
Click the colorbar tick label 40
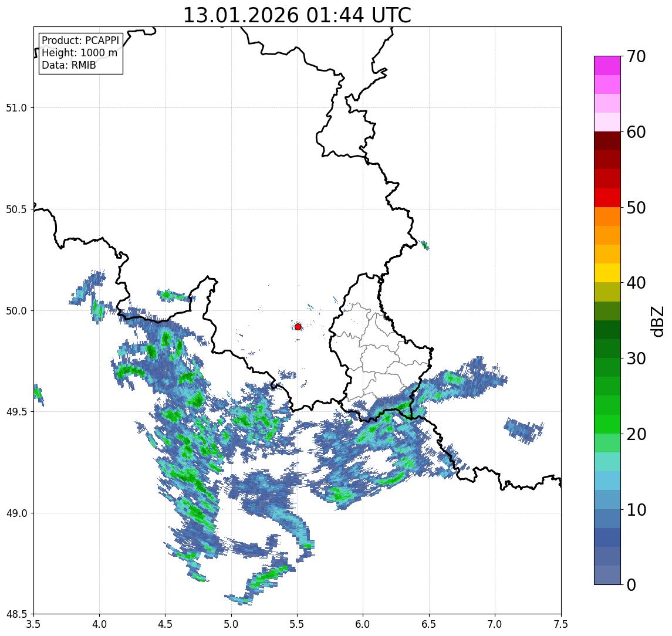click(x=636, y=283)
